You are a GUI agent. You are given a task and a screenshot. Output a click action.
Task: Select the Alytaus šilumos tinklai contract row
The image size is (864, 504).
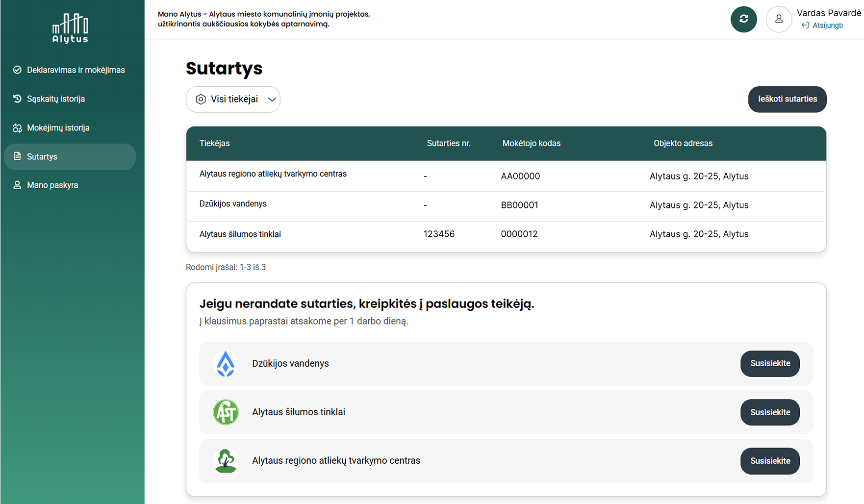(506, 234)
